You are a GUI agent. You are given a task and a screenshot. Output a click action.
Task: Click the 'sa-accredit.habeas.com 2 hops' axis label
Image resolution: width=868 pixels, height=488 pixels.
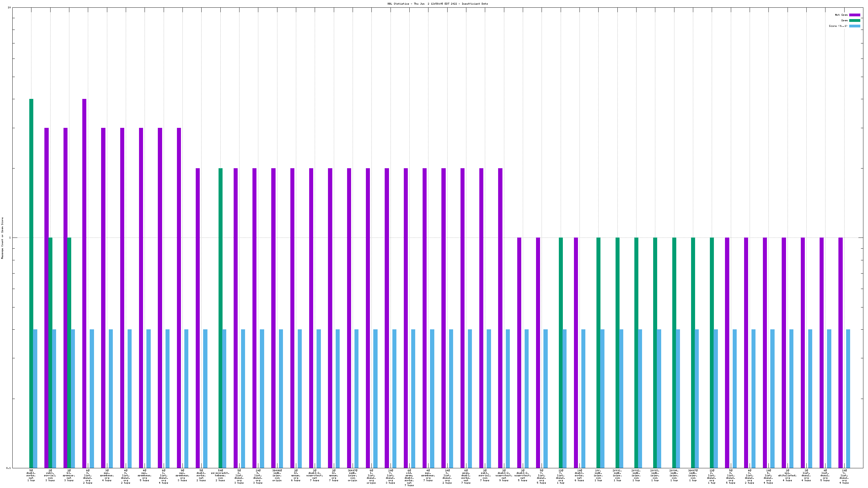(220, 475)
